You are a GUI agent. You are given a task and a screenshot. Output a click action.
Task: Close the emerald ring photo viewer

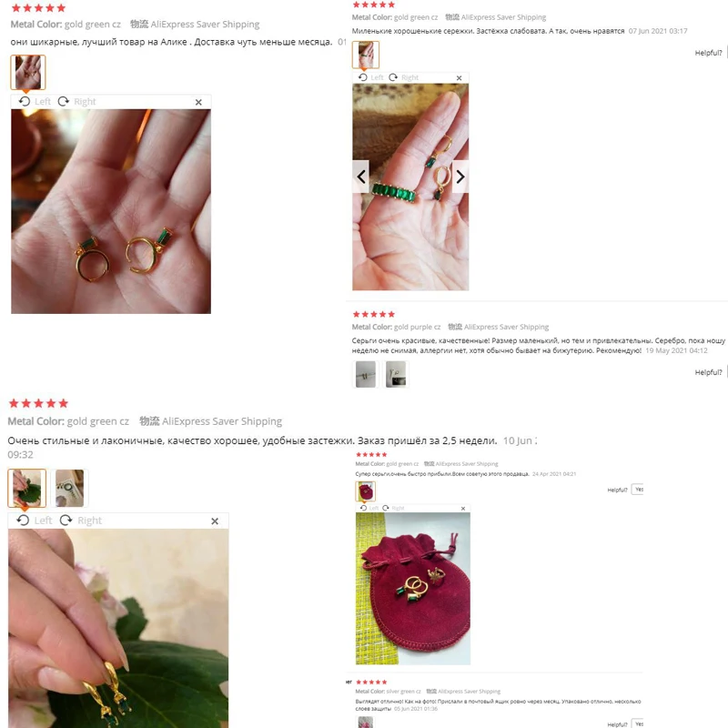coord(459,78)
